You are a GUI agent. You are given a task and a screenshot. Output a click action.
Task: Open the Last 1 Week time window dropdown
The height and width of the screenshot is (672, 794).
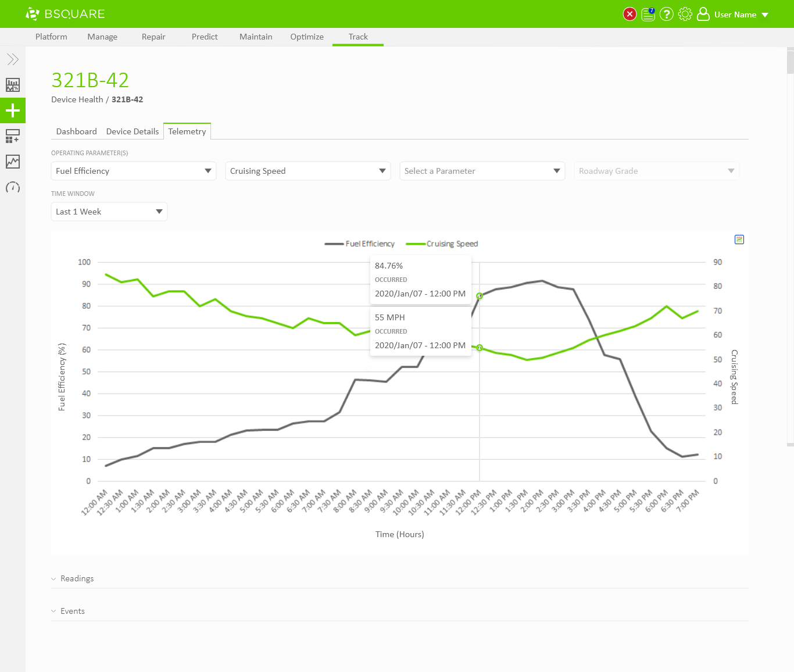[x=109, y=212]
